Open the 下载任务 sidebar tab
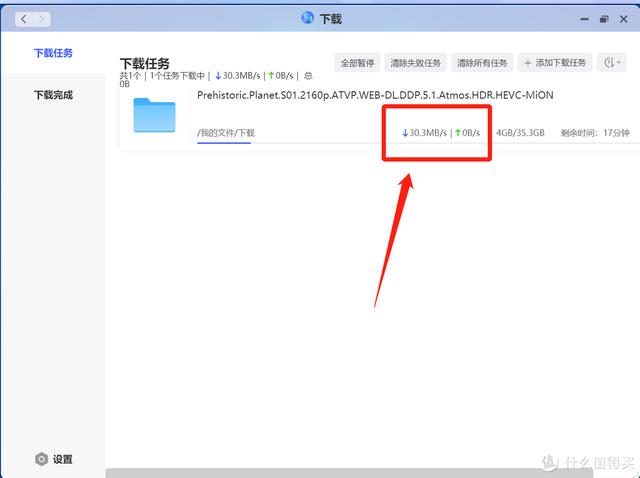640x478 pixels. (x=53, y=53)
